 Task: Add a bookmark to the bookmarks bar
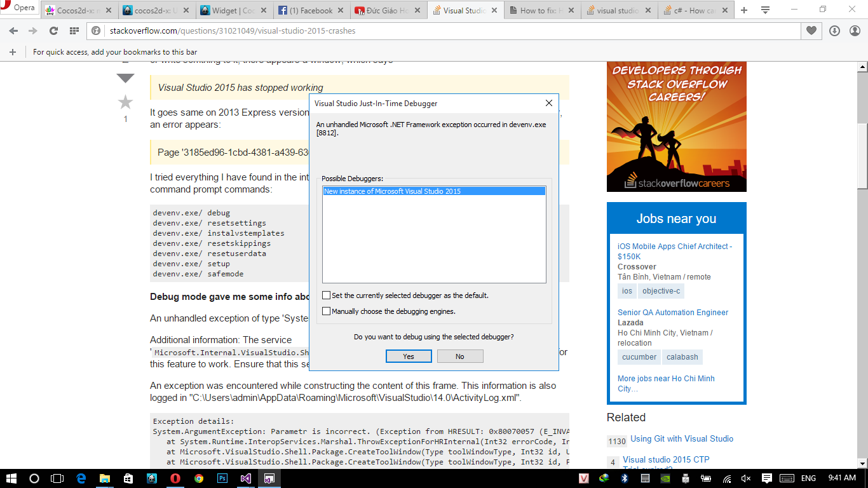coord(12,52)
